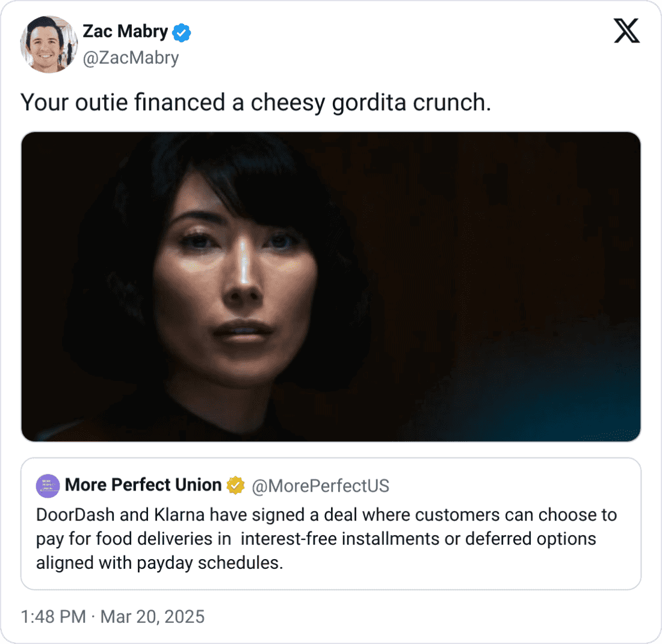Screen dimensions: 662x644
Task: Click the More Perfect Union avatar
Action: (x=48, y=485)
